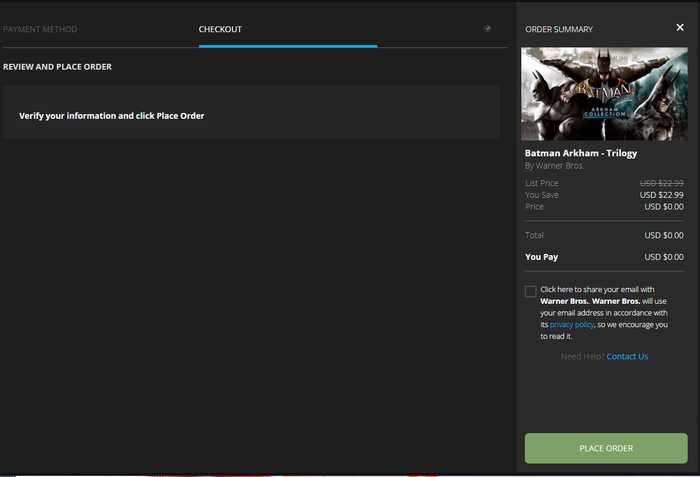This screenshot has width=700, height=477.
Task: Click the Batman Arkham - Trilogy title
Action: point(581,153)
